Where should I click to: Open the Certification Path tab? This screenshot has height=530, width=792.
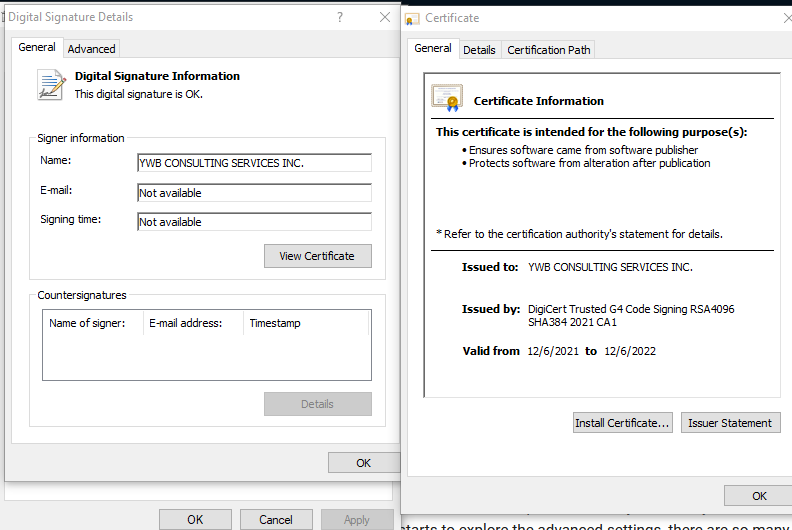pyautogui.click(x=549, y=49)
